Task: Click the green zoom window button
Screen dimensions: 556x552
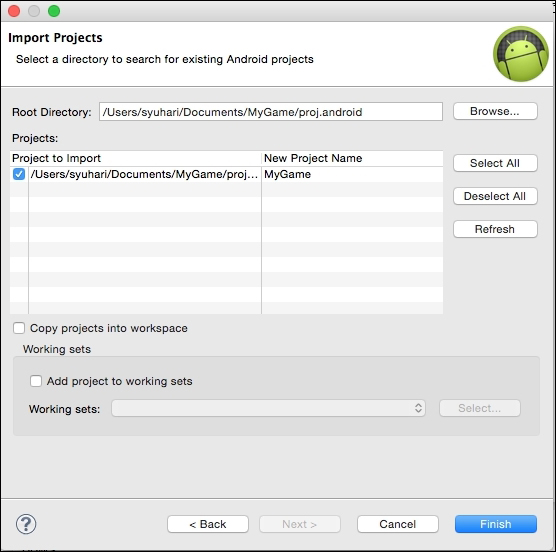Action: [x=54, y=11]
